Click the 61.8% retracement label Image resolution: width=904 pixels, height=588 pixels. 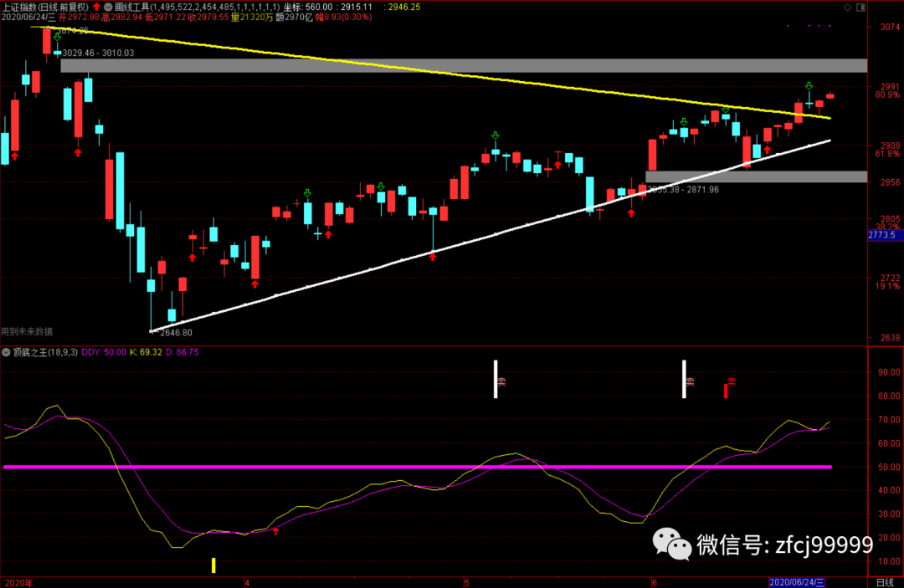pos(886,154)
